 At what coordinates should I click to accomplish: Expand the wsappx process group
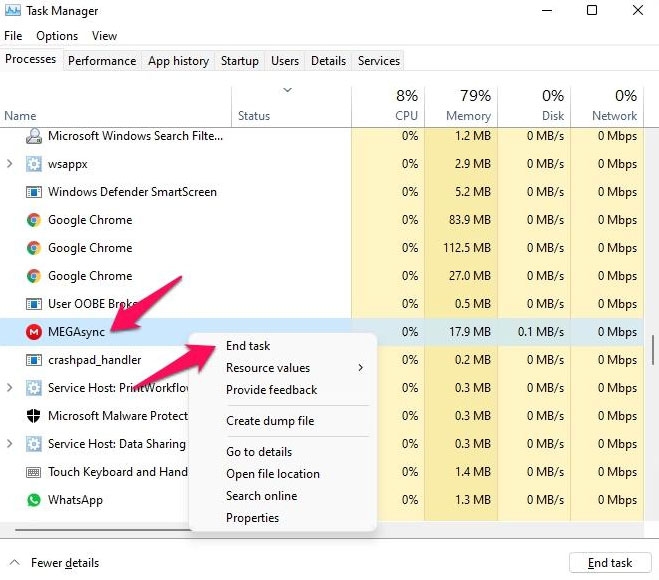click(10, 164)
